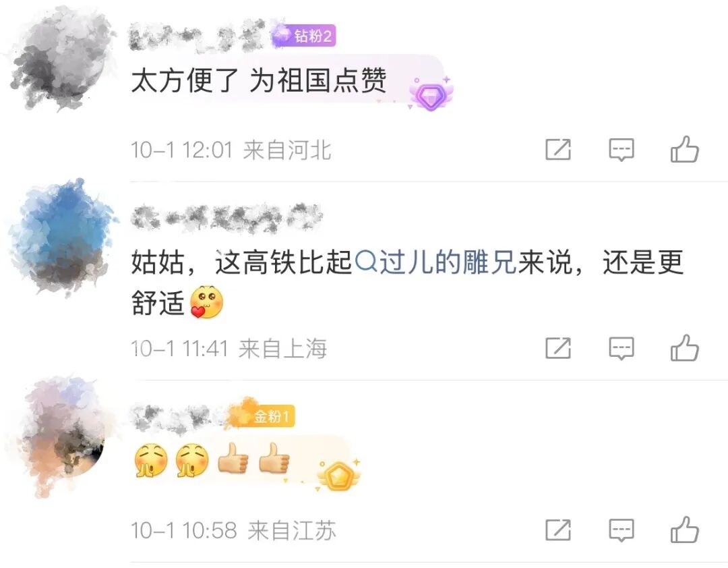Reply to the comment from Jiangsu
Viewport: 728px width, 568px height.
(621, 530)
